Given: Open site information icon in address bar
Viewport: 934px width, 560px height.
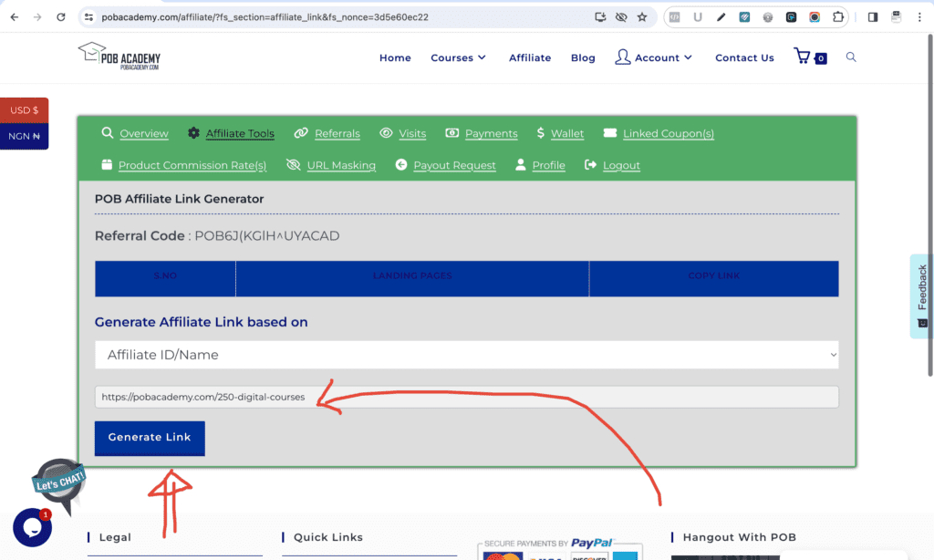Looking at the screenshot, I should pos(88,17).
